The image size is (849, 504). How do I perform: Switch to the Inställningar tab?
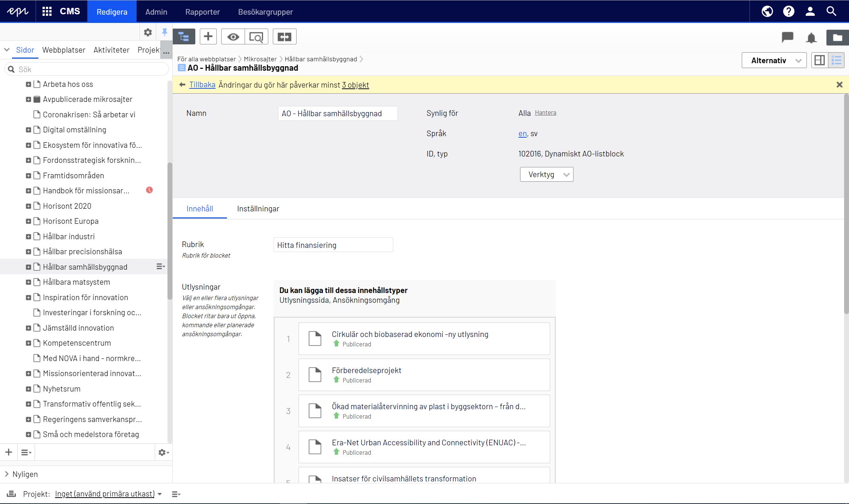pos(258,209)
